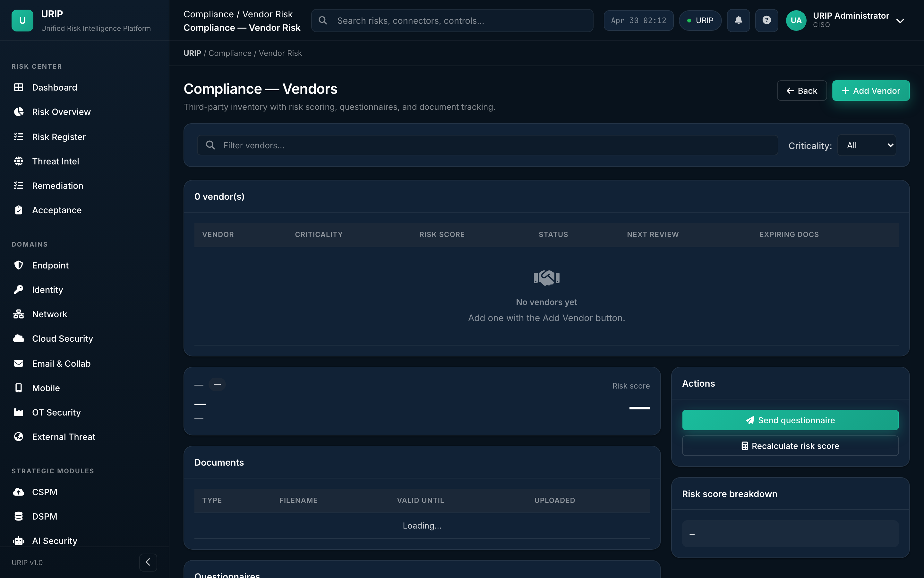This screenshot has height=578, width=924.
Task: Click the Threat Intel globe icon
Action: 18,161
